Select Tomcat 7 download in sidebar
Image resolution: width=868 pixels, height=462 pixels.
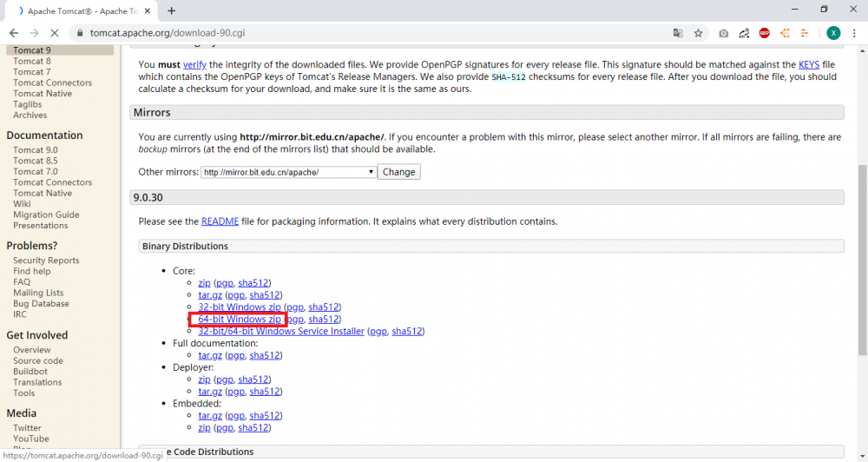32,72
